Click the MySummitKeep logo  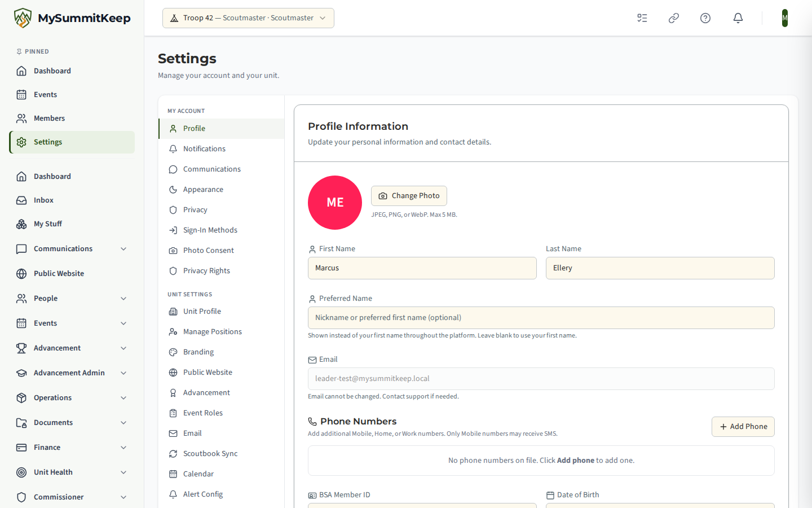(72, 18)
